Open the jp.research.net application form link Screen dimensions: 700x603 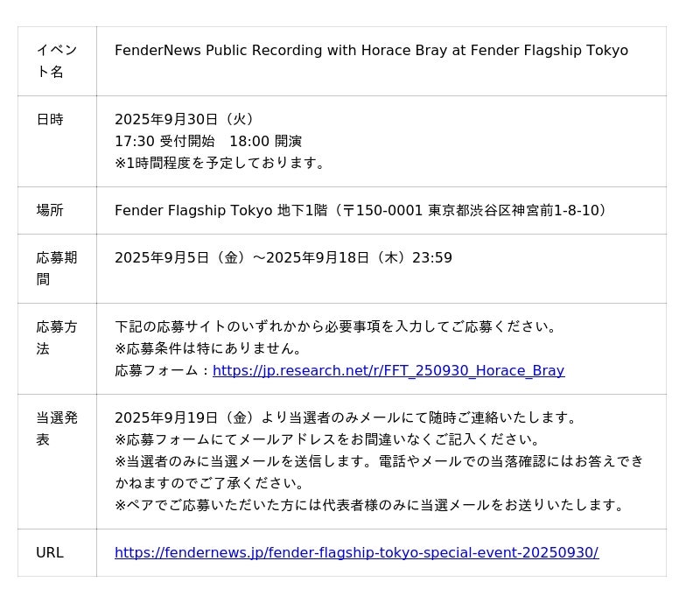[x=388, y=371]
